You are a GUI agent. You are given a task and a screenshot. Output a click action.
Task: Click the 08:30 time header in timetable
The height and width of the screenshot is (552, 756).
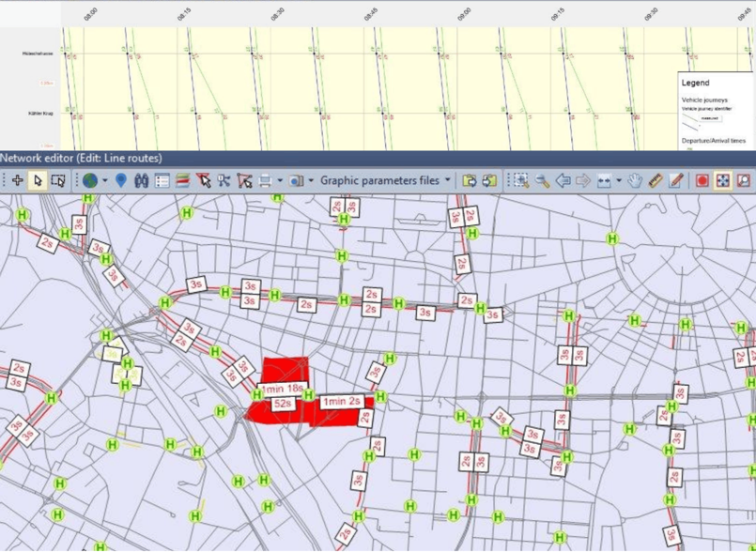(277, 14)
